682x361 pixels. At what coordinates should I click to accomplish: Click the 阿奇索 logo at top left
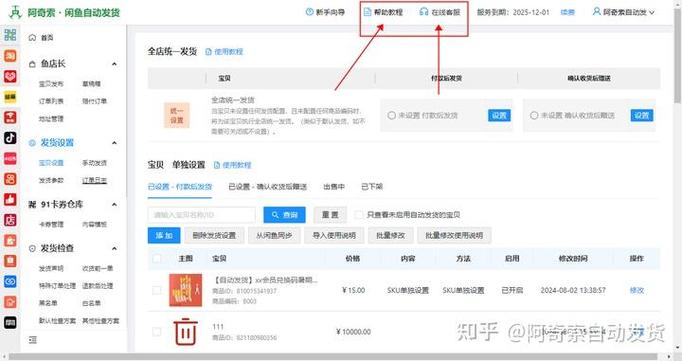coord(65,12)
